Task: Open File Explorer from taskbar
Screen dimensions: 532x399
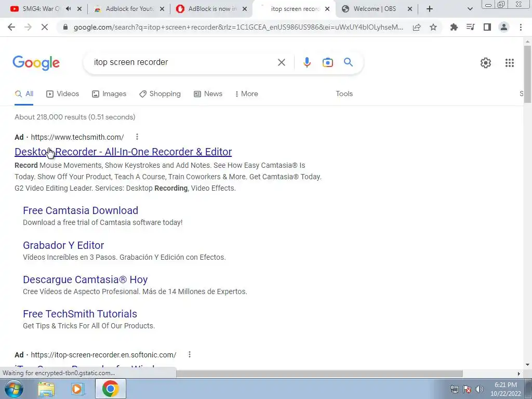Action: pyautogui.click(x=46, y=389)
